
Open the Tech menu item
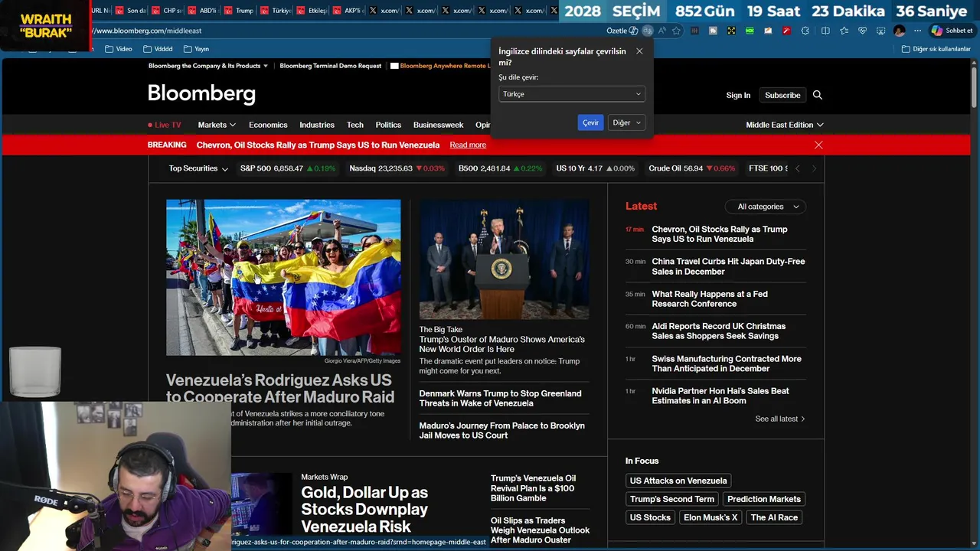[x=355, y=125]
